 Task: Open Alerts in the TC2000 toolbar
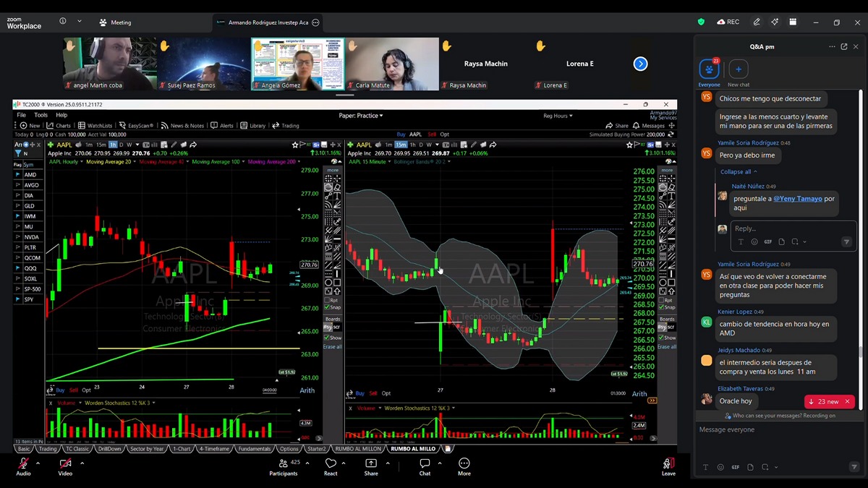click(222, 126)
